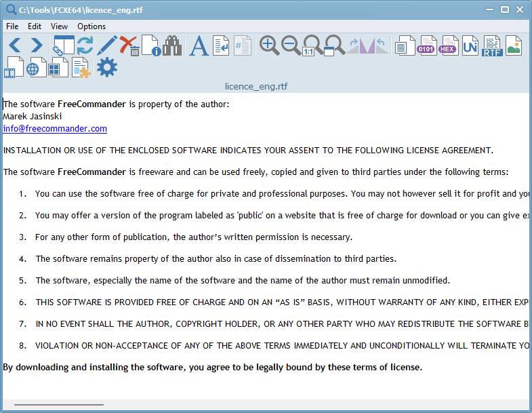Viewport: 532px width, 413px height.
Task: Switch to Unicode view mode
Action: 470,45
